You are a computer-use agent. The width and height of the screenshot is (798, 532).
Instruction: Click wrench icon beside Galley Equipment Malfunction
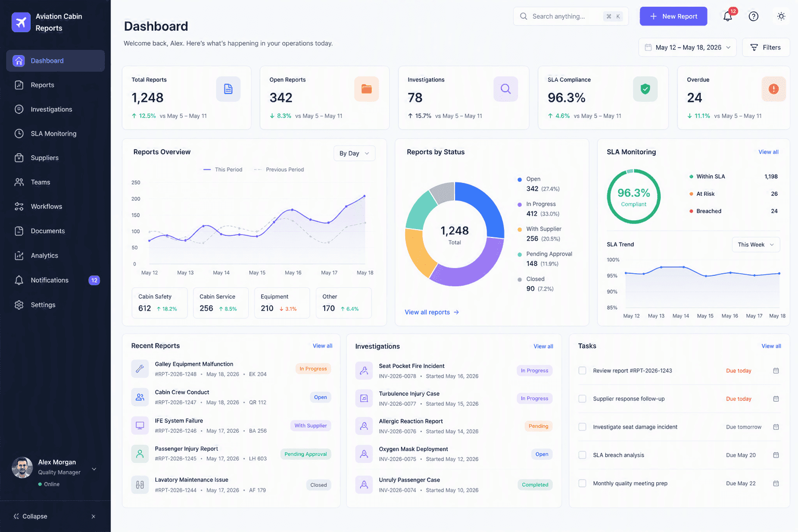pyautogui.click(x=140, y=369)
